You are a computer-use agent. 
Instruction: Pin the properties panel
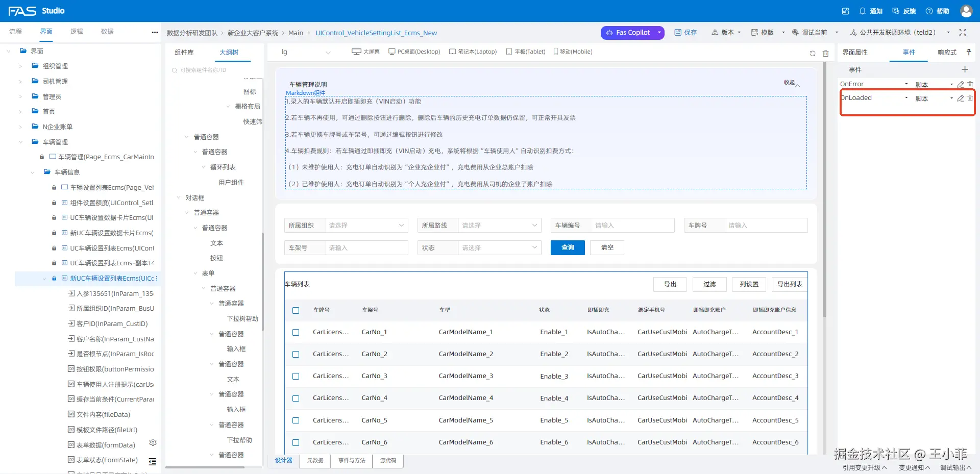pyautogui.click(x=969, y=52)
